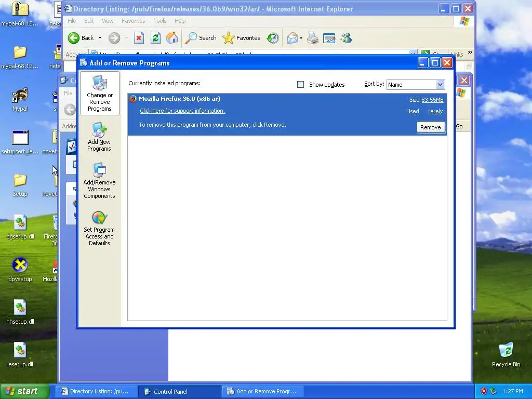Click the rarely used link
This screenshot has height=399, width=532.
[435, 111]
